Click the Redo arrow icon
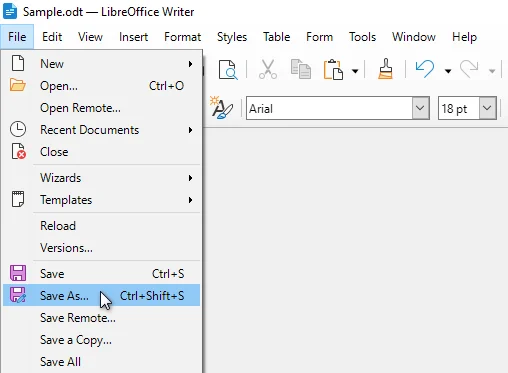Image resolution: width=508 pixels, height=373 pixels. click(469, 69)
